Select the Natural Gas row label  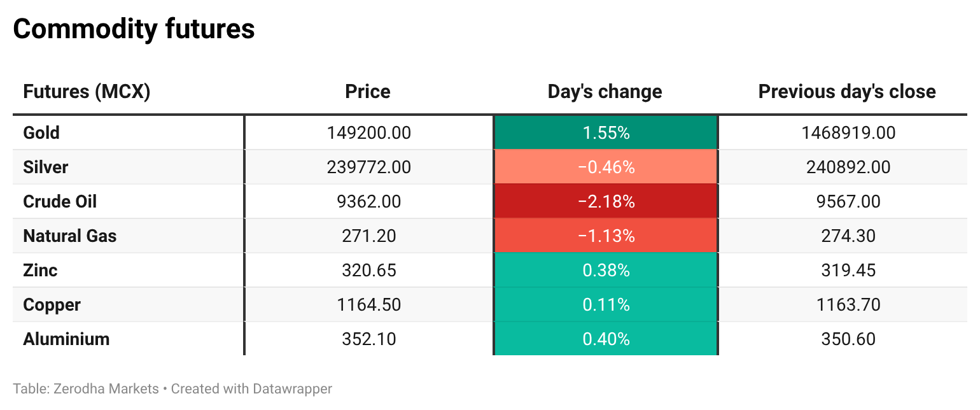(x=70, y=236)
